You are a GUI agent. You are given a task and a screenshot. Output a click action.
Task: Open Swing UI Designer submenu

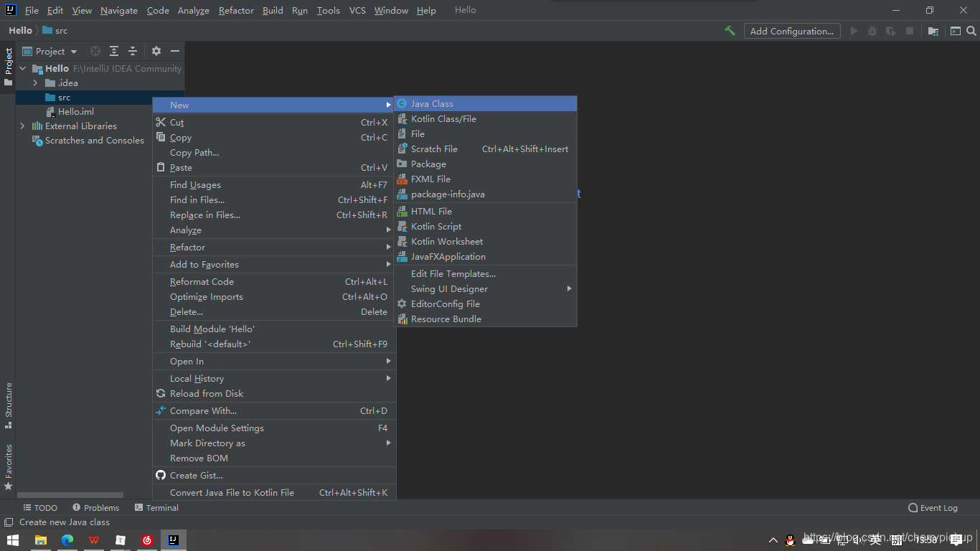coord(486,288)
